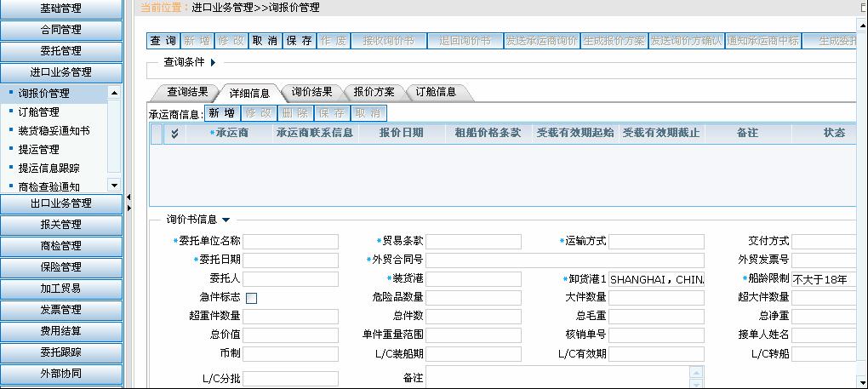This screenshot has height=389, width=868.
Task: Click the select-all box in carrier table header
Action: point(157,134)
